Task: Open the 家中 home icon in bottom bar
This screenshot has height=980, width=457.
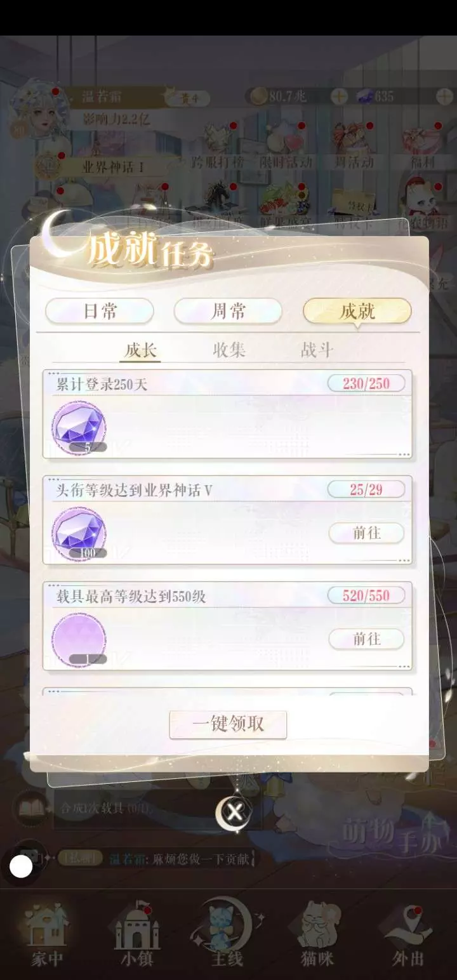Action: (x=47, y=935)
